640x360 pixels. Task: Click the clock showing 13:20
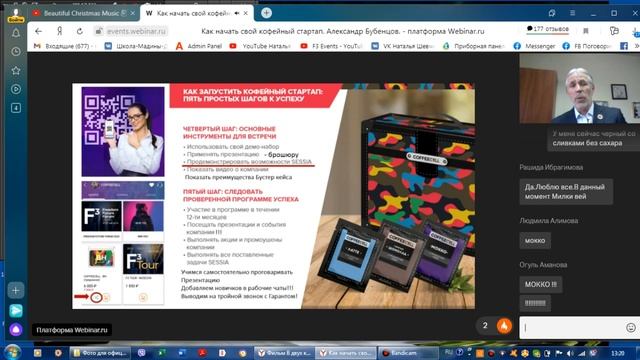618,353
